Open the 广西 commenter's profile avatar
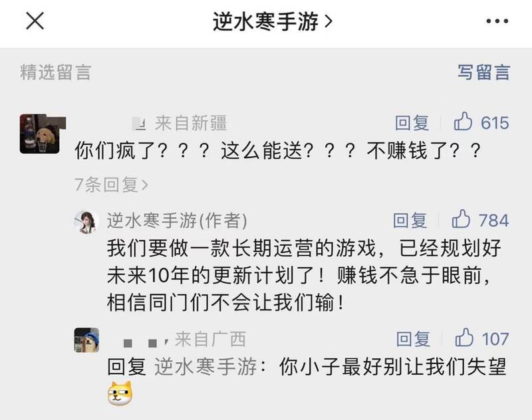 [x=90, y=340]
